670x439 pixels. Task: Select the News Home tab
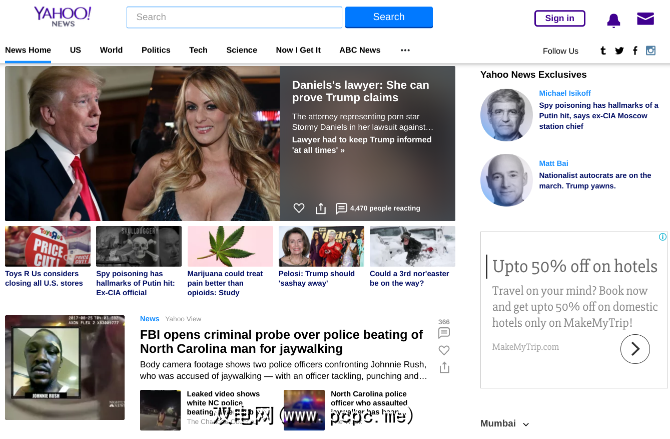point(28,50)
